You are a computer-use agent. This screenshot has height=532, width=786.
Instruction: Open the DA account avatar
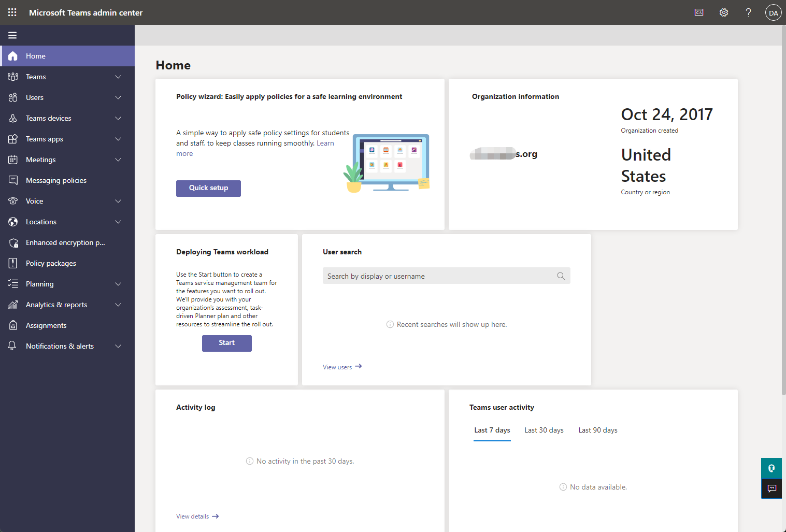coord(773,13)
